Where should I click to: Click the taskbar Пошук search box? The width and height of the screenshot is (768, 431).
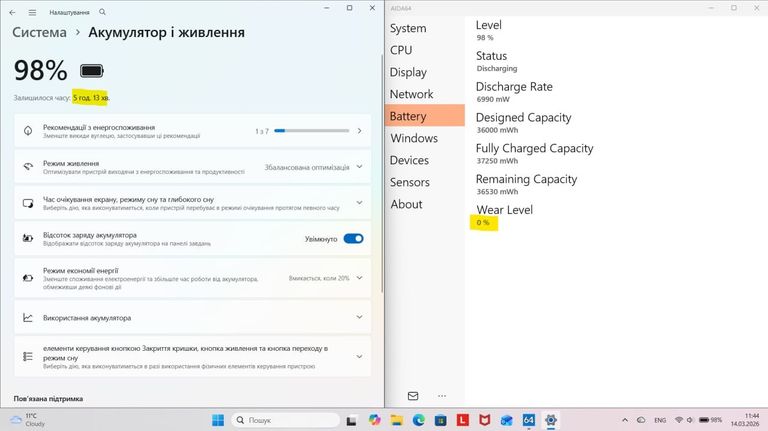(x=285, y=420)
